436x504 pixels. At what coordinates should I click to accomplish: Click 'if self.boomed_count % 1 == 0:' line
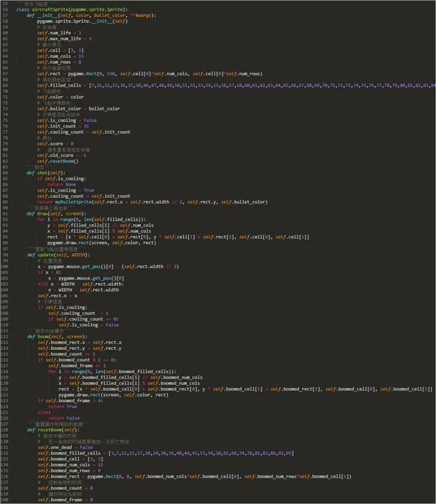[77, 360]
